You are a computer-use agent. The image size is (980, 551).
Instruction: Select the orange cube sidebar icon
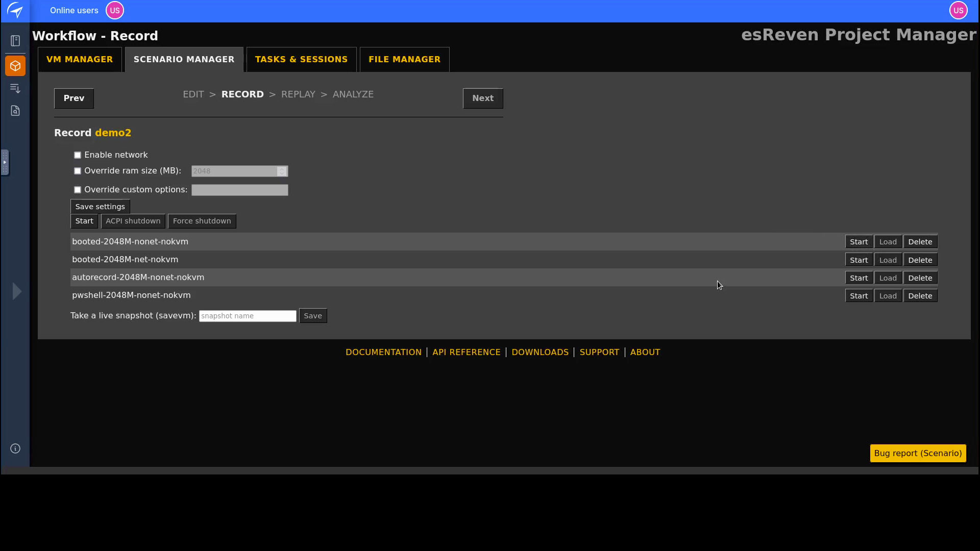(x=15, y=66)
